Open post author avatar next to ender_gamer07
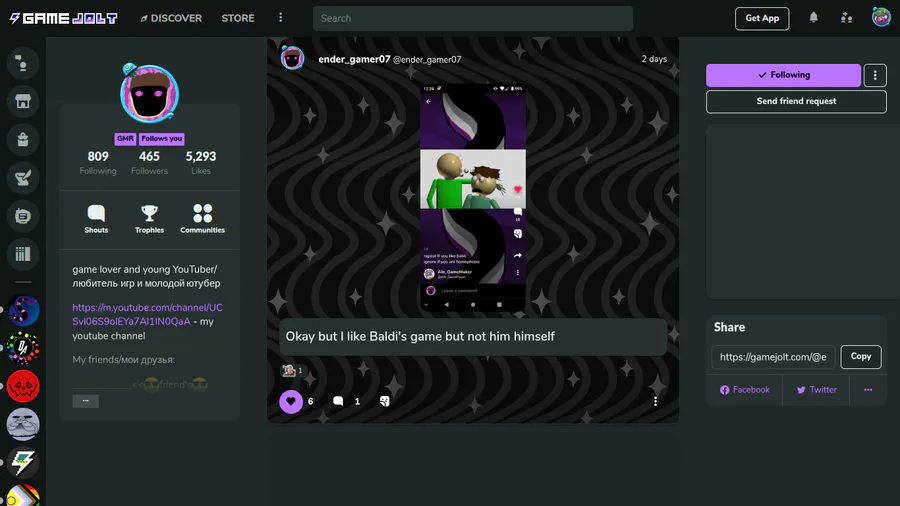900x506 pixels. 292,59
